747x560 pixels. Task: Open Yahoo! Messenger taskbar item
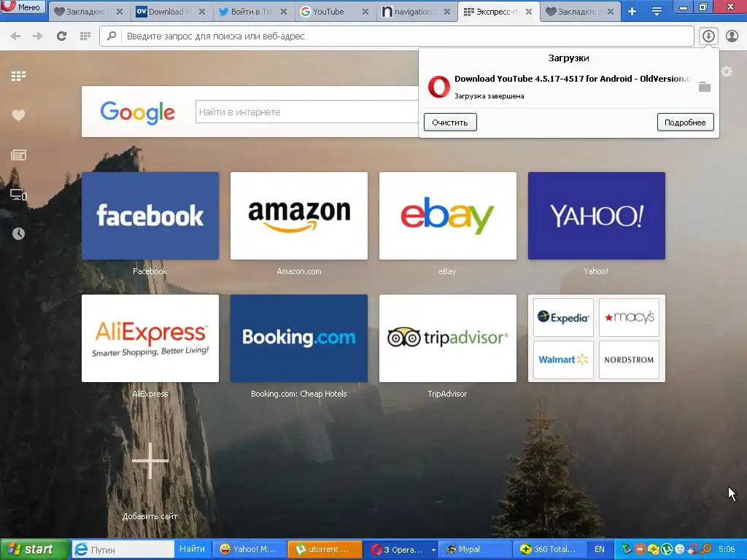click(x=249, y=549)
